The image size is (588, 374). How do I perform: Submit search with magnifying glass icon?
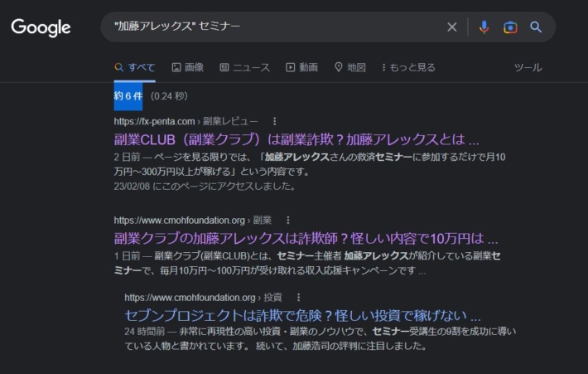(536, 27)
